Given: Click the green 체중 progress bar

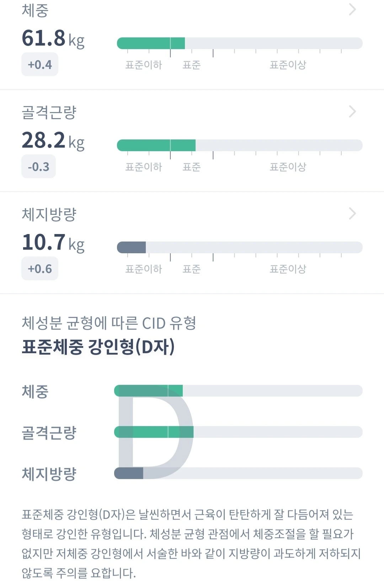Looking at the screenshot, I should pos(151,43).
